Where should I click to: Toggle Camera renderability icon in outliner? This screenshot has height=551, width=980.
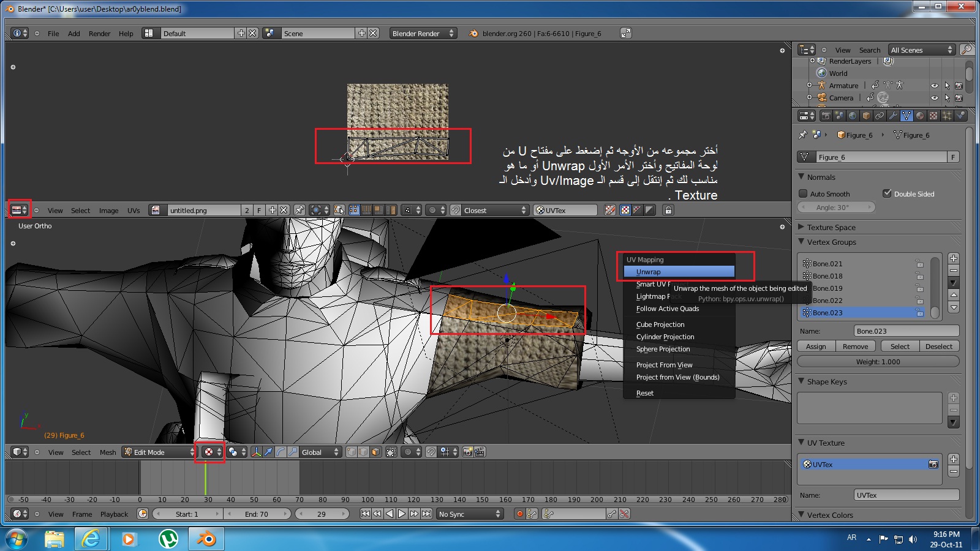pyautogui.click(x=959, y=98)
